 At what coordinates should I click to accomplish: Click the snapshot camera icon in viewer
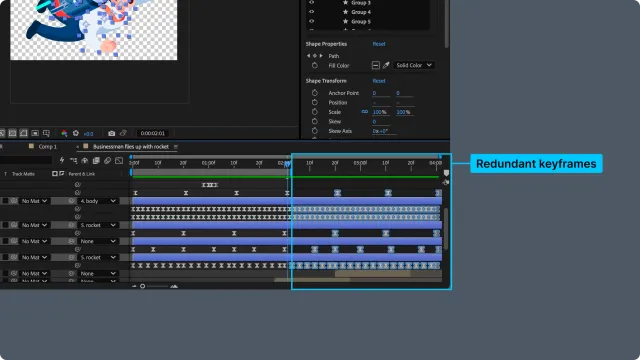coord(111,133)
